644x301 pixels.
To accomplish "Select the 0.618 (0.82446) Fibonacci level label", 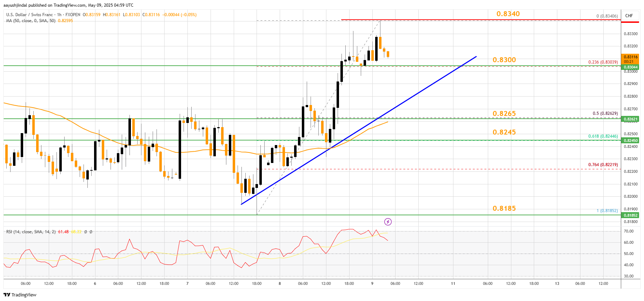I will point(603,136).
